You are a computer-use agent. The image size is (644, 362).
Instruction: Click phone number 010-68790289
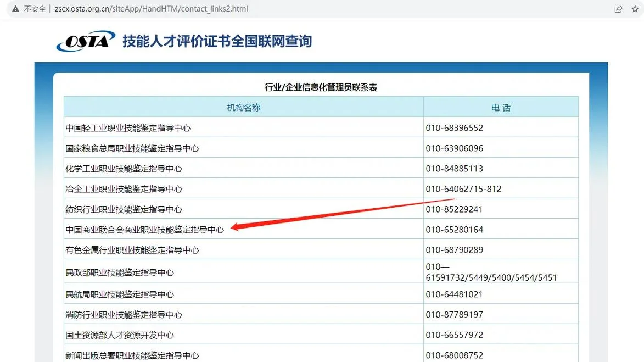[454, 250]
